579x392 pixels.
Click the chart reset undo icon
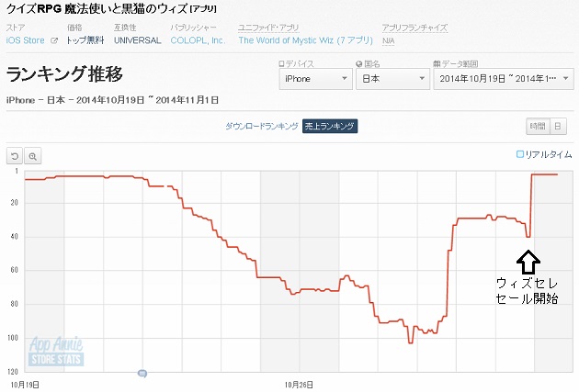pos(15,156)
